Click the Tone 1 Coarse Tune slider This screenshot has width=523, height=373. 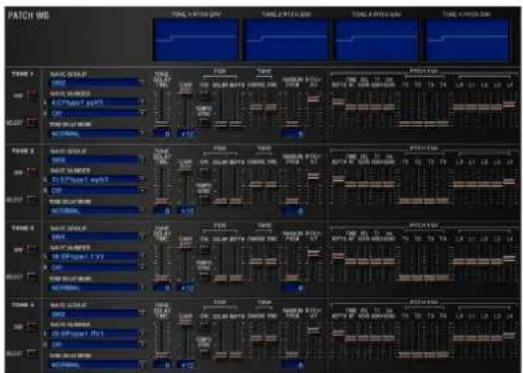tap(256, 107)
